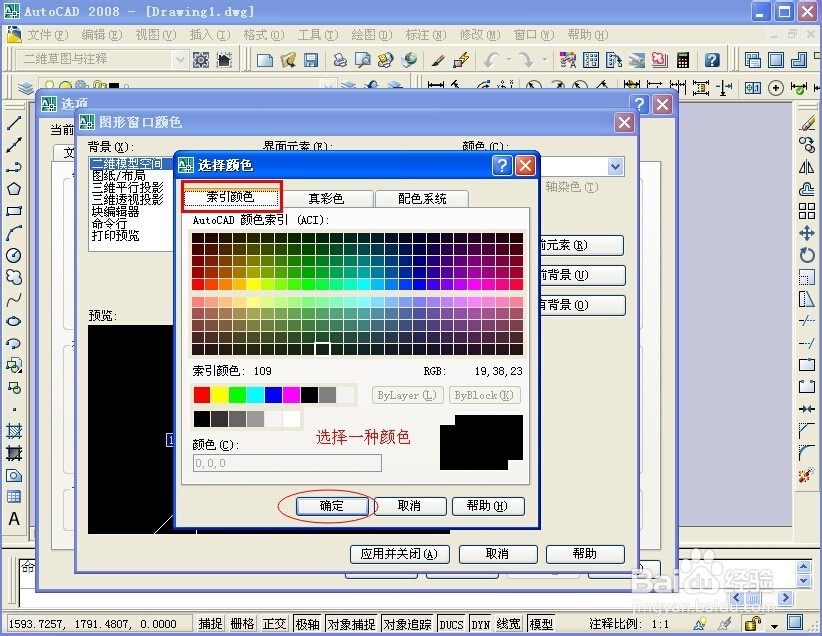Click the Workspace Settings gear icon
The width and height of the screenshot is (822, 636).
201,60
